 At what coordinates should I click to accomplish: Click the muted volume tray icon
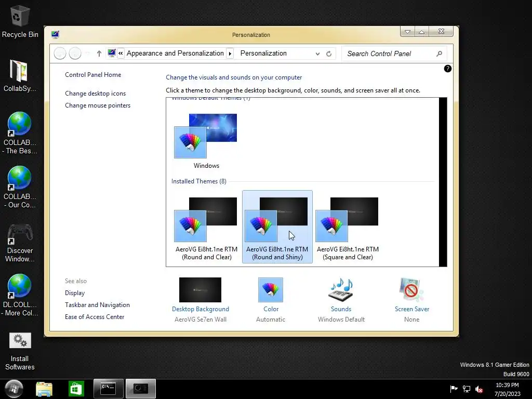coord(479,389)
